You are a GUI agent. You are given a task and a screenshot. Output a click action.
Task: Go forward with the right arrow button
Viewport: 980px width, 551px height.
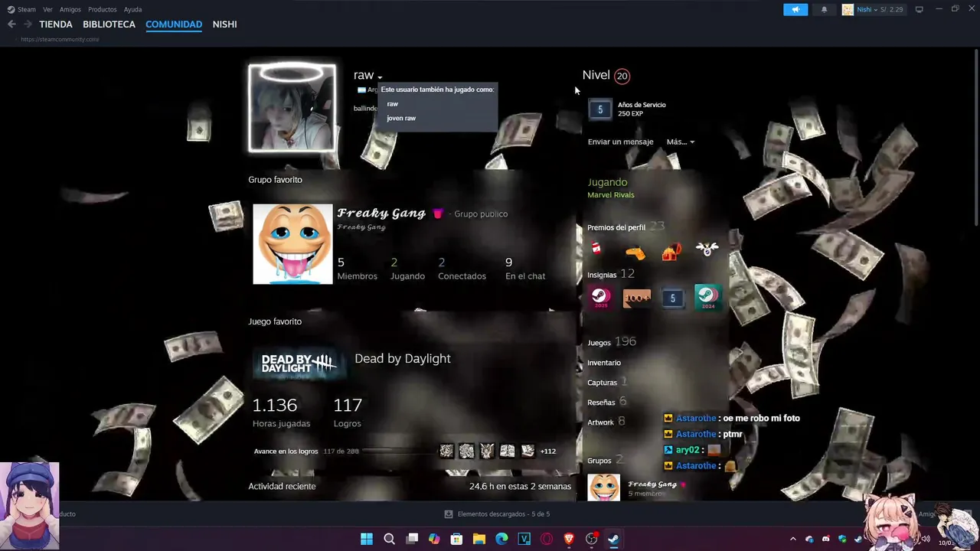[x=28, y=24]
